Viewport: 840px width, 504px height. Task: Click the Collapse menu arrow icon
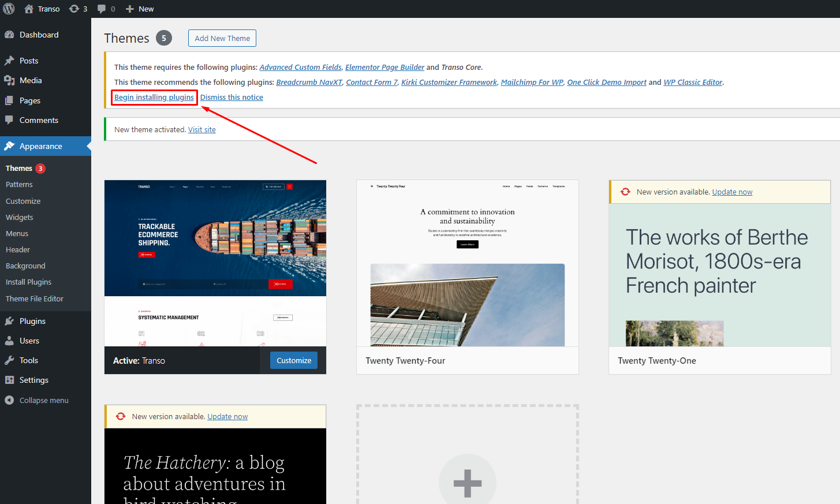click(9, 400)
